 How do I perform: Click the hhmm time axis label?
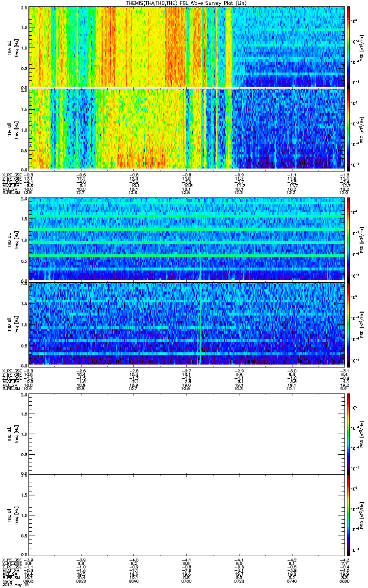[x=7, y=581]
